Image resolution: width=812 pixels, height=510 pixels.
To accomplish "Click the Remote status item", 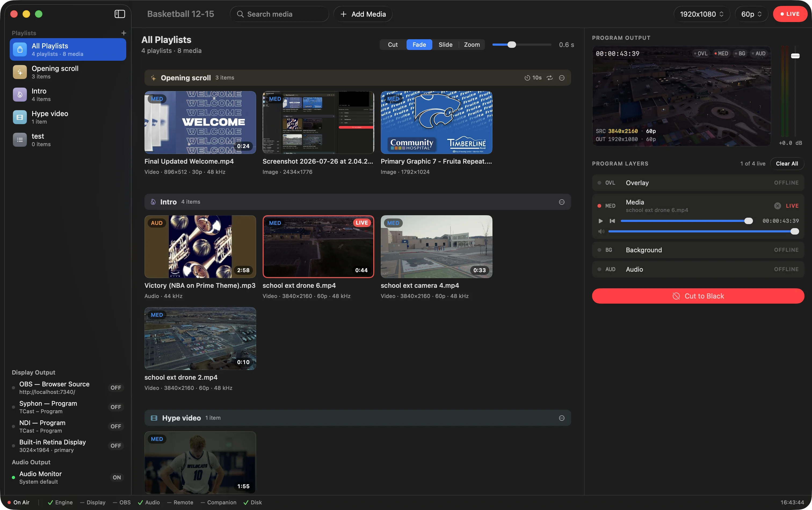I will 180,502.
